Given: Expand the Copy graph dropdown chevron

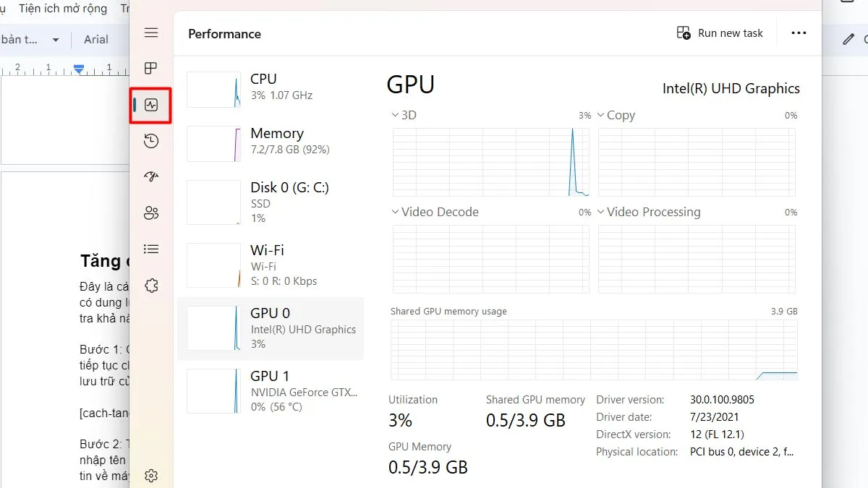Looking at the screenshot, I should tap(601, 115).
